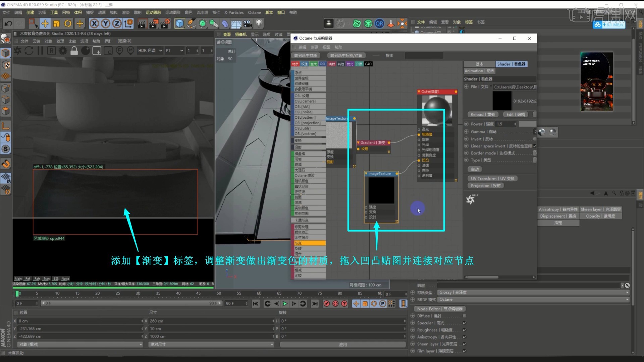Click the UV Transform button

click(x=492, y=178)
